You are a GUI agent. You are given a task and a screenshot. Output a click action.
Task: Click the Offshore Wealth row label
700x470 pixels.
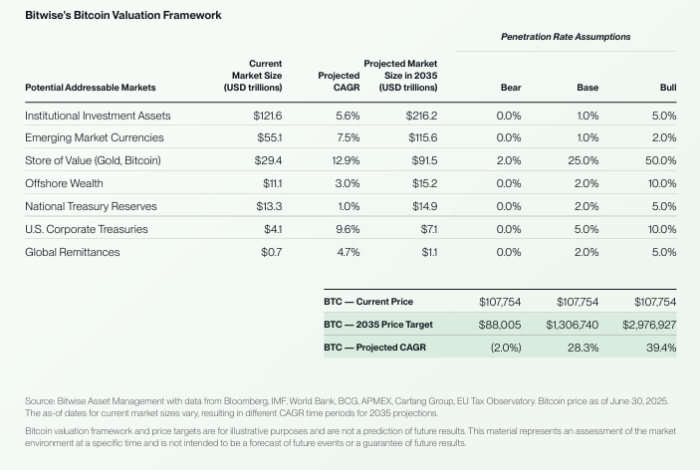point(64,184)
